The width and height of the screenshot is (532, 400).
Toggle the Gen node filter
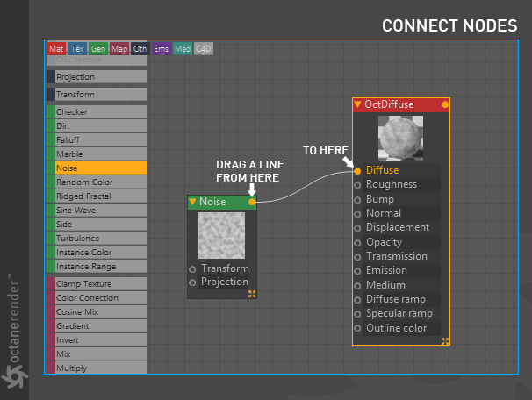point(98,49)
